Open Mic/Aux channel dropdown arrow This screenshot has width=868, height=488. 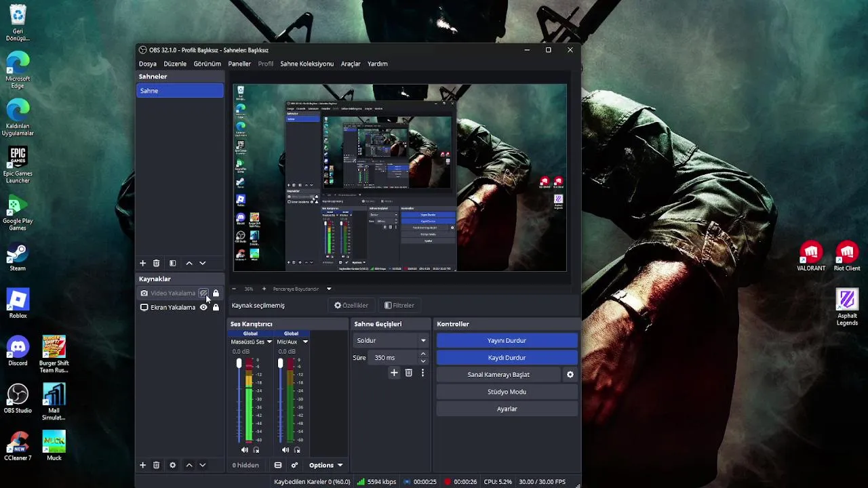click(x=305, y=342)
